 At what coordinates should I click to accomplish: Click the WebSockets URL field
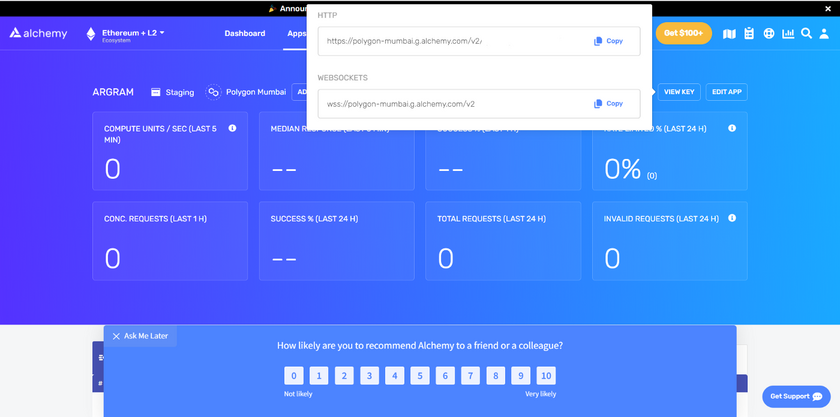[479, 104]
